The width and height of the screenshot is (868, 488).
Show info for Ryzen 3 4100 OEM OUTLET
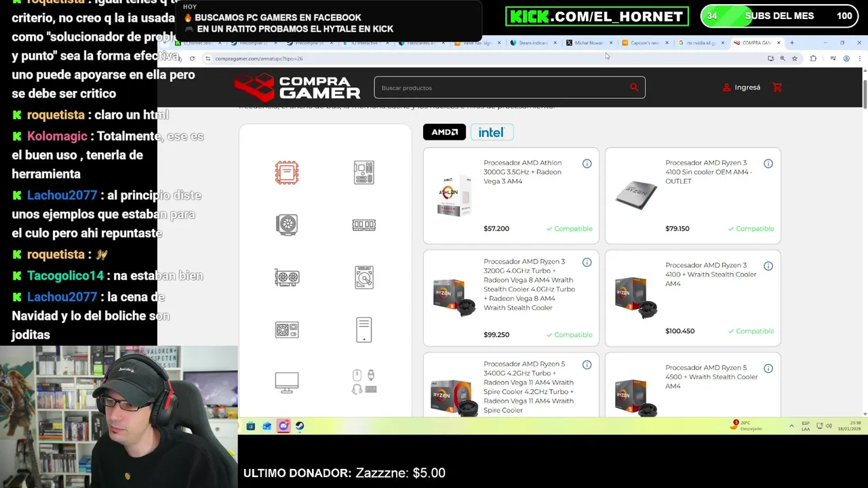point(768,163)
